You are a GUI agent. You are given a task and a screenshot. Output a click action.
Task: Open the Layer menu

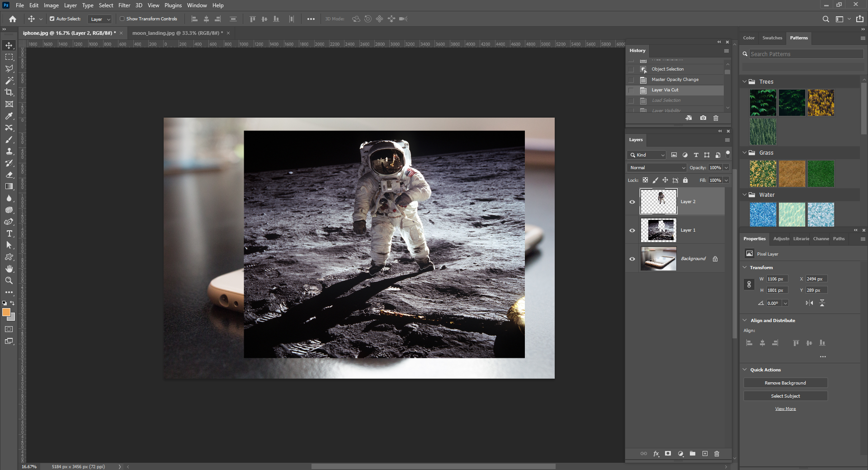[70, 5]
